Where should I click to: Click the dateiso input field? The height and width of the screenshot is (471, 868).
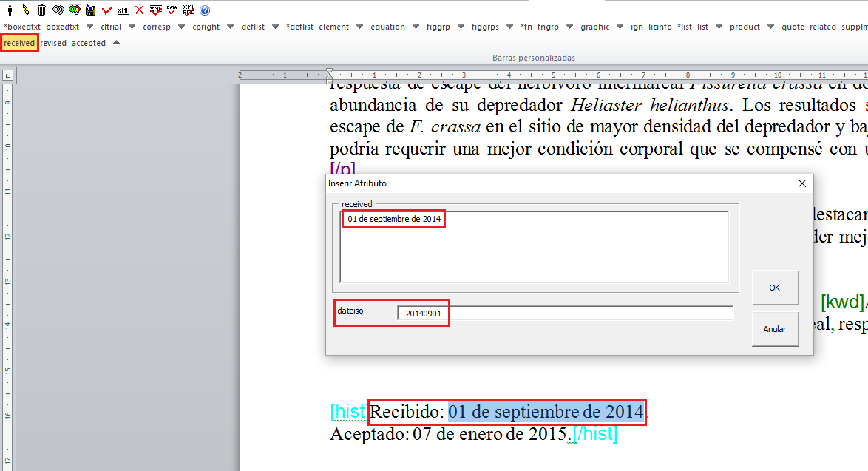pyautogui.click(x=566, y=314)
